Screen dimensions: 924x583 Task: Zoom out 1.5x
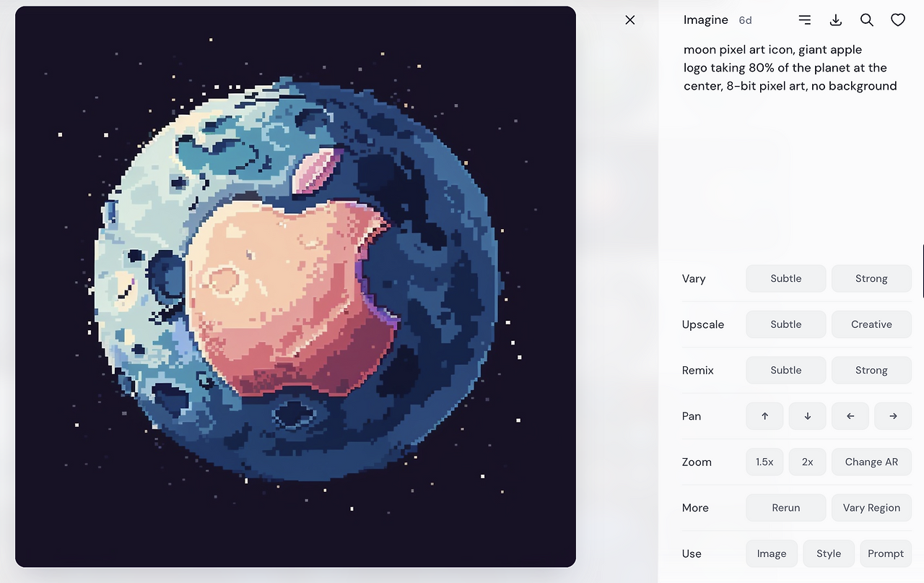pos(764,462)
